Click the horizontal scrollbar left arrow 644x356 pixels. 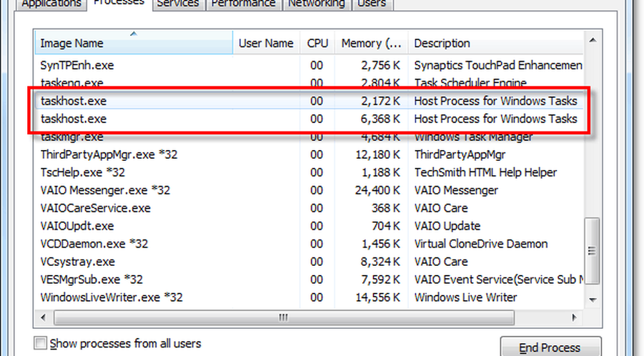[x=44, y=318]
